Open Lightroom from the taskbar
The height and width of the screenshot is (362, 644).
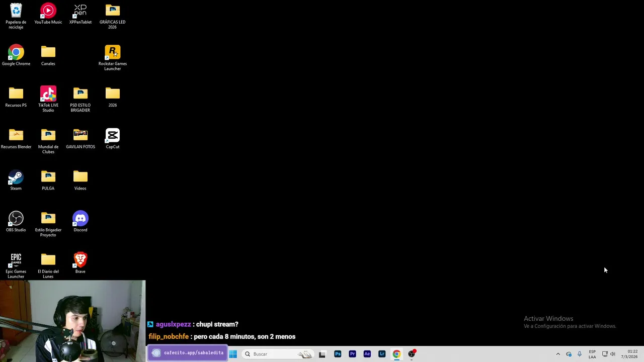382,354
